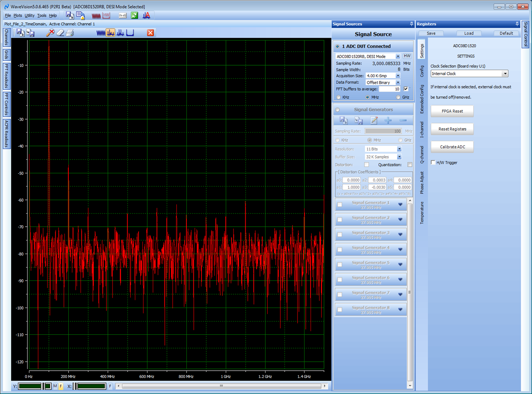Click the yellow F button on Y axis
The width and height of the screenshot is (532, 394).
coord(61,386)
